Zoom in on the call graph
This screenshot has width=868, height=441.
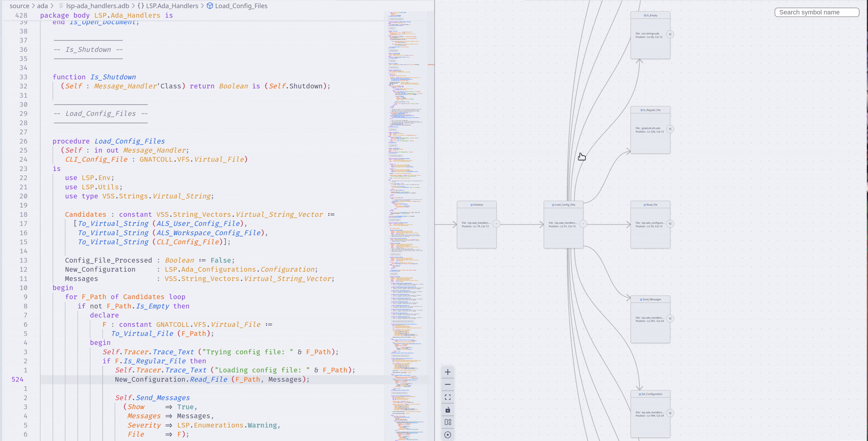pyautogui.click(x=447, y=372)
